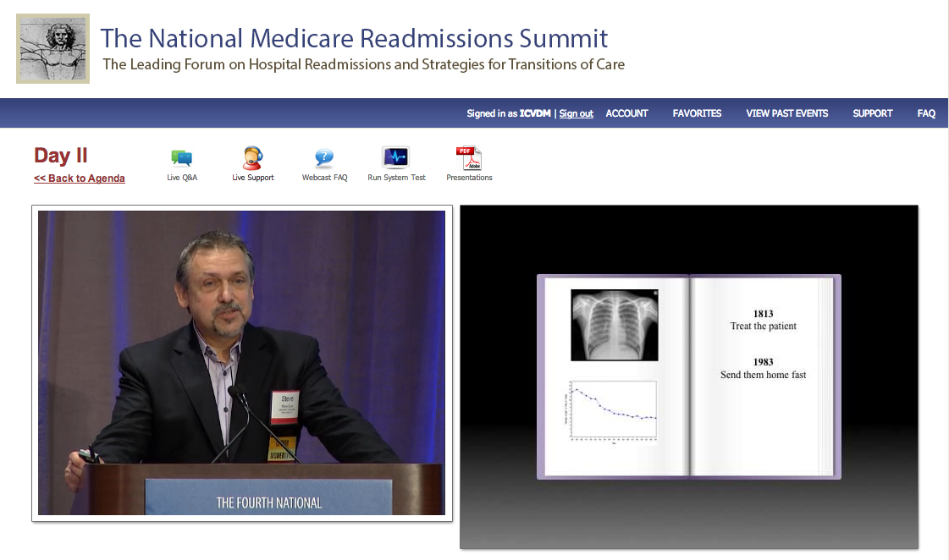Click the Live Q&A text label

click(x=182, y=177)
